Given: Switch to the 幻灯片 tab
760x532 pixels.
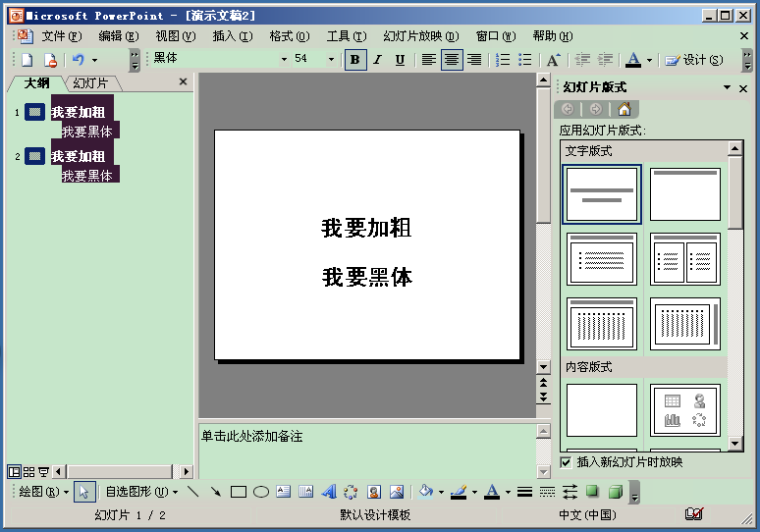Looking at the screenshot, I should click(90, 83).
